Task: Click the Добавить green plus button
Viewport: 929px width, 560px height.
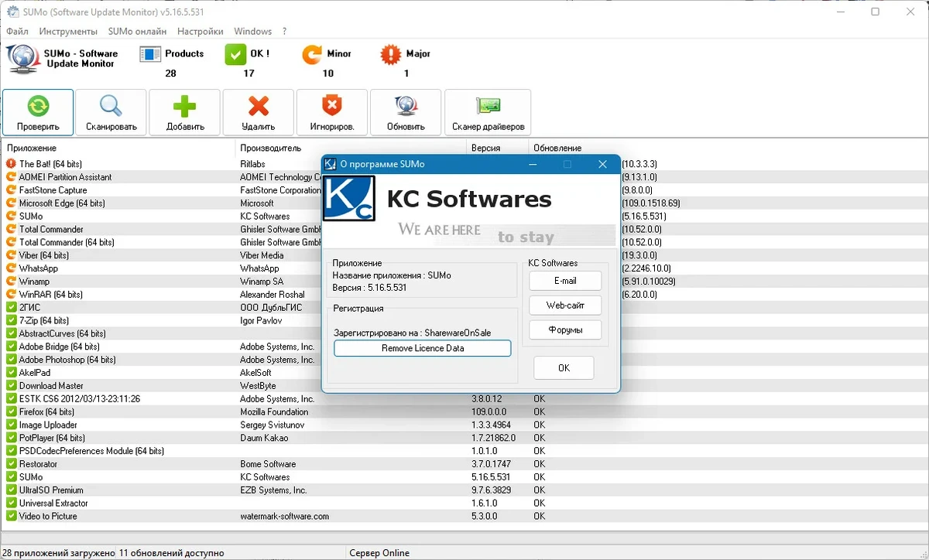Action: click(x=185, y=113)
